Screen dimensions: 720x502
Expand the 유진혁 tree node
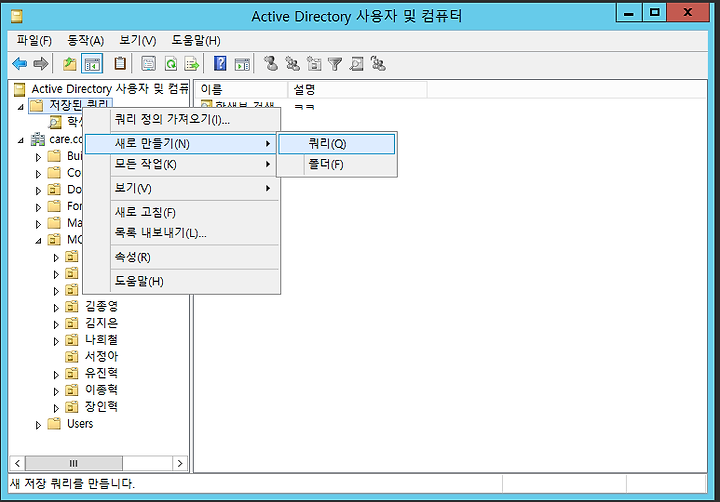click(x=56, y=375)
